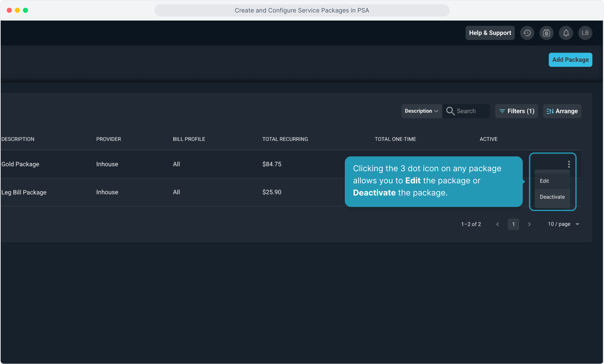Image resolution: width=604 pixels, height=364 pixels.
Task: Select Edit from the package menu
Action: point(544,181)
